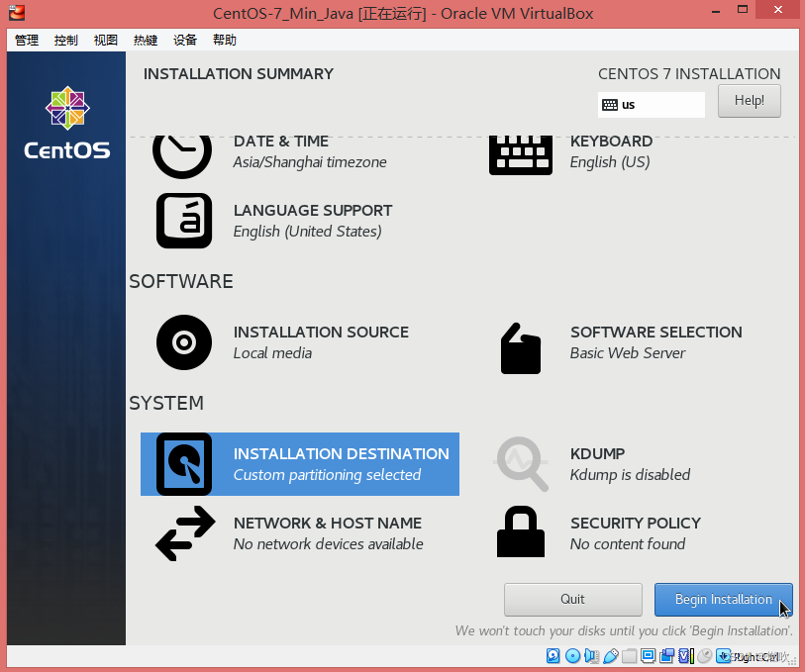Maximize the VirtualBox window
Image resolution: width=805 pixels, height=672 pixels.
743,9
